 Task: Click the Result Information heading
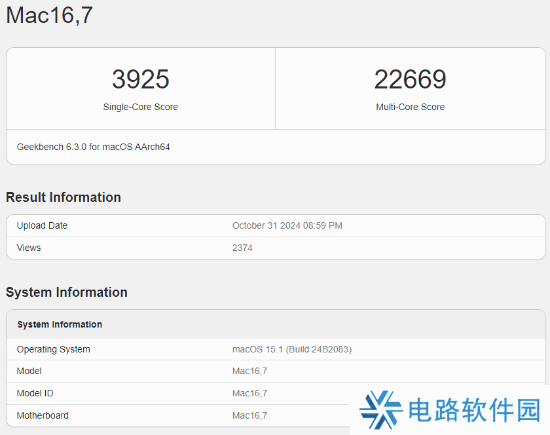(63, 197)
